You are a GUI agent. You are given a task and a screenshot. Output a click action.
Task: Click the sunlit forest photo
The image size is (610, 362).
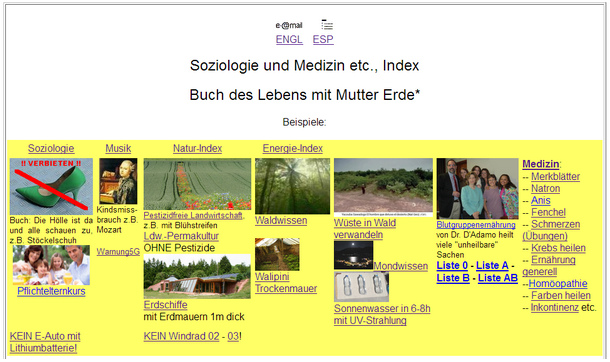click(293, 186)
